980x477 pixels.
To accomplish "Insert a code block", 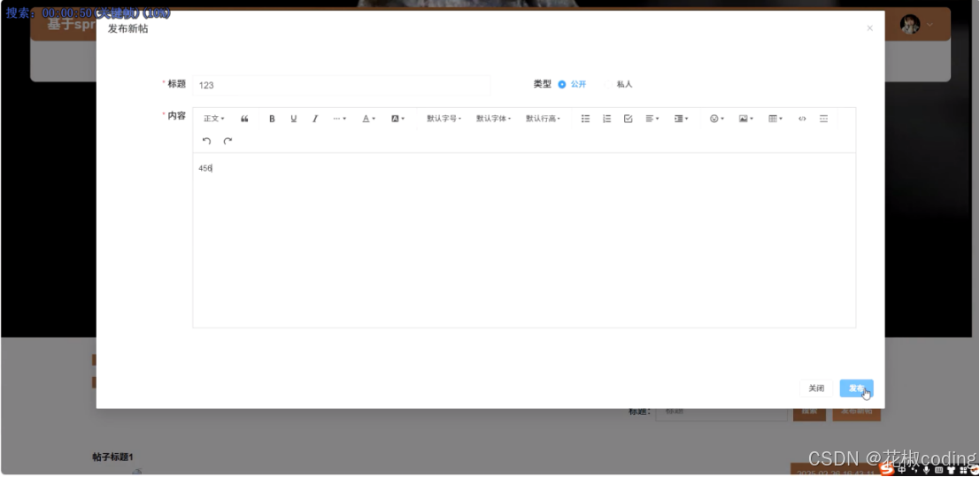I will click(802, 119).
